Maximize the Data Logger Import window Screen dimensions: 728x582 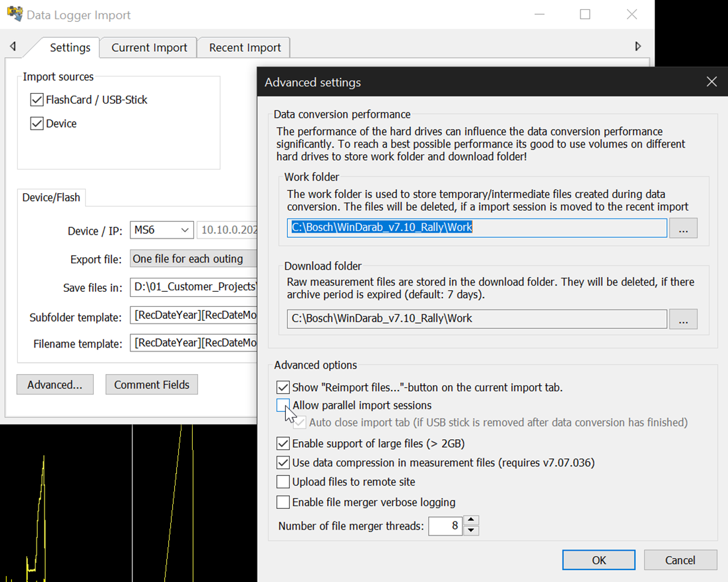tap(585, 15)
